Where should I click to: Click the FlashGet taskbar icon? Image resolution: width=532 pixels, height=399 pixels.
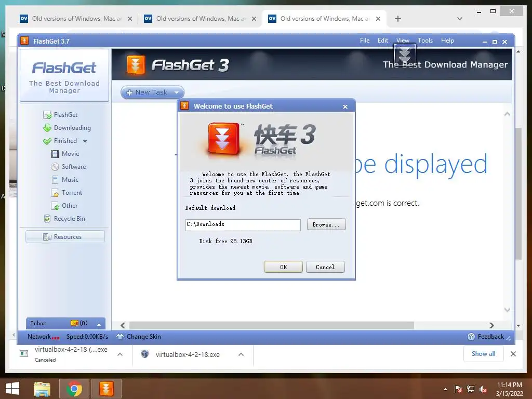[106, 389]
